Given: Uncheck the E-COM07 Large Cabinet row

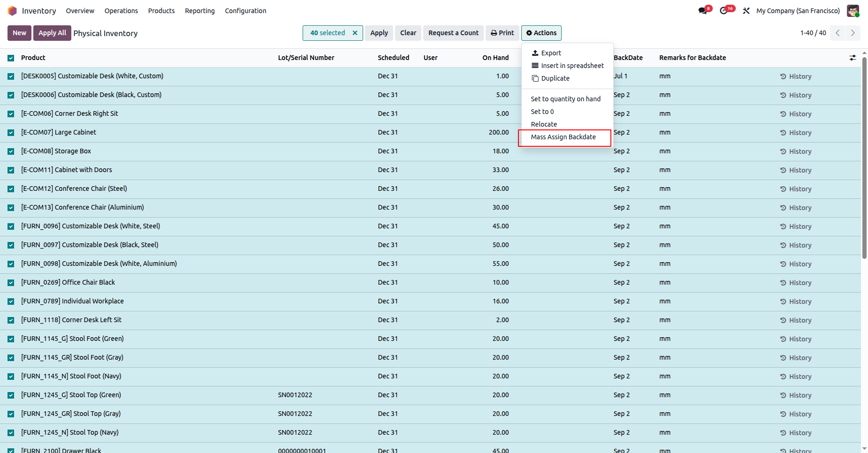Looking at the screenshot, I should (11, 133).
